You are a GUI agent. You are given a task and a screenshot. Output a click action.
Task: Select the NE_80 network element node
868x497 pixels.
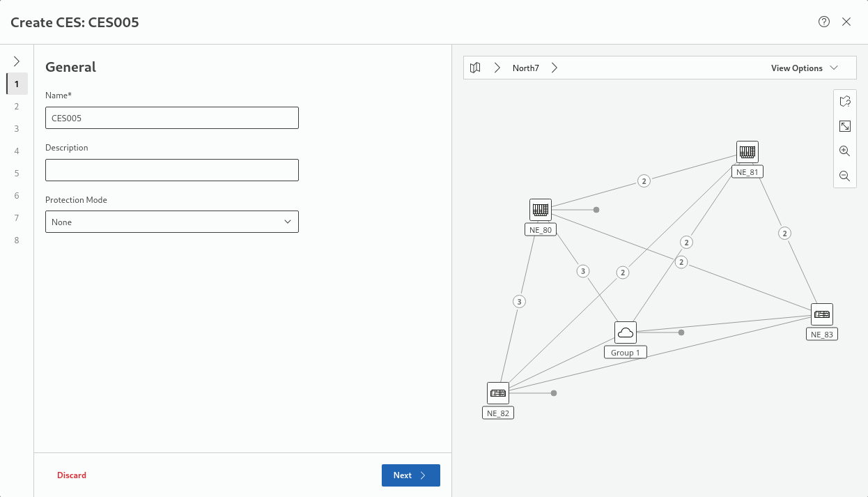(541, 209)
